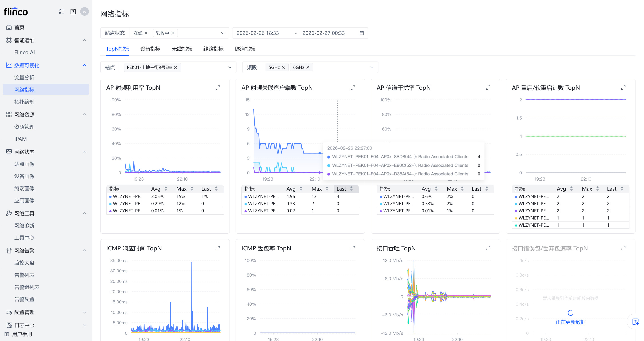Remove the 在线 tag from 站点状态 filter
This screenshot has width=644, height=341.
tap(146, 33)
